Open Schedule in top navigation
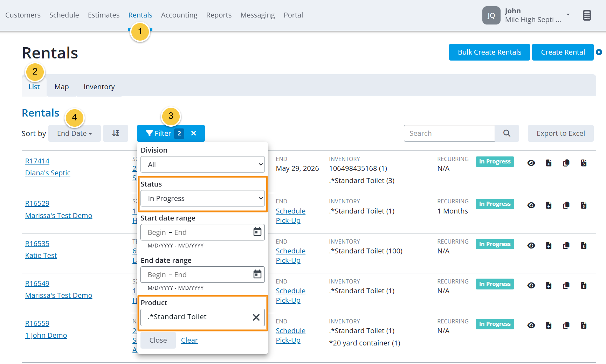 pyautogui.click(x=64, y=15)
